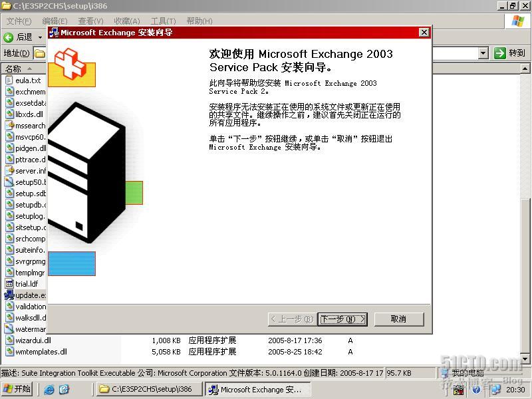Select the exchmem file icon
This screenshot has height=399, width=532.
pos(9,92)
